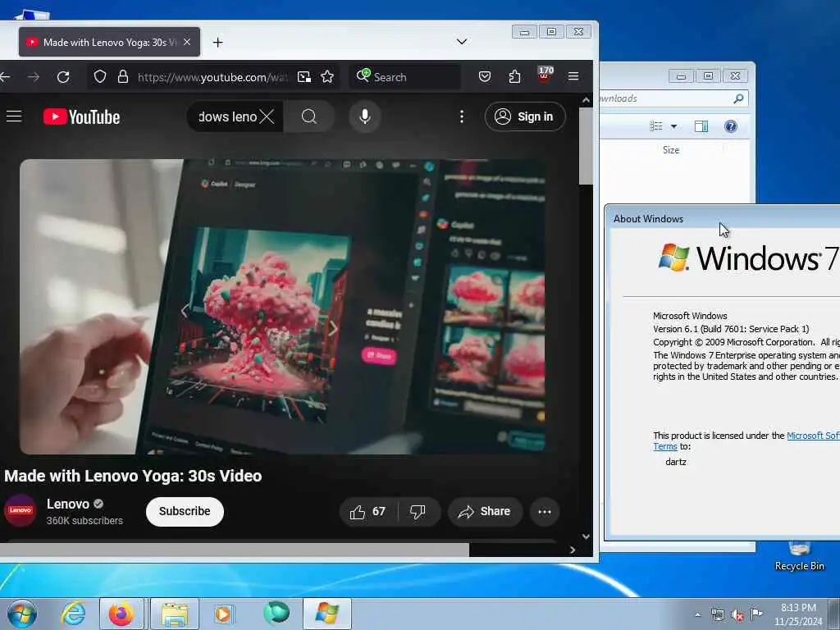
Task: Click the YouTube search magnifier button
Action: 309,116
